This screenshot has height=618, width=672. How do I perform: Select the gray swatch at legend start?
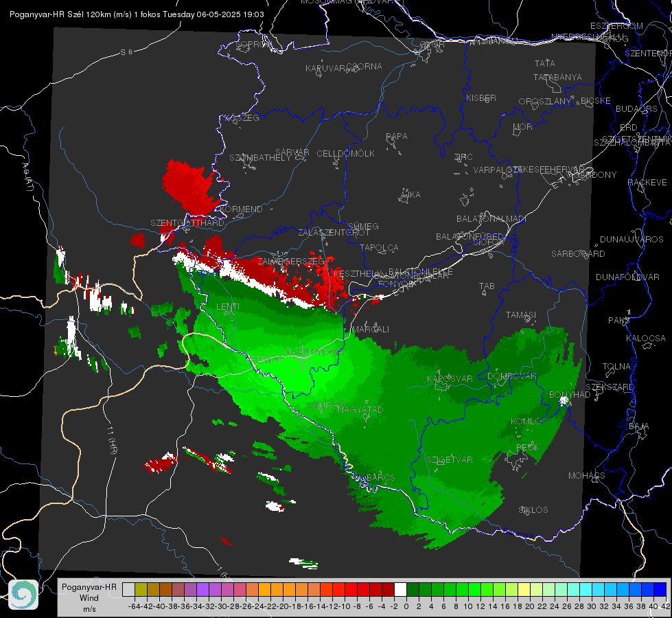coord(128,590)
